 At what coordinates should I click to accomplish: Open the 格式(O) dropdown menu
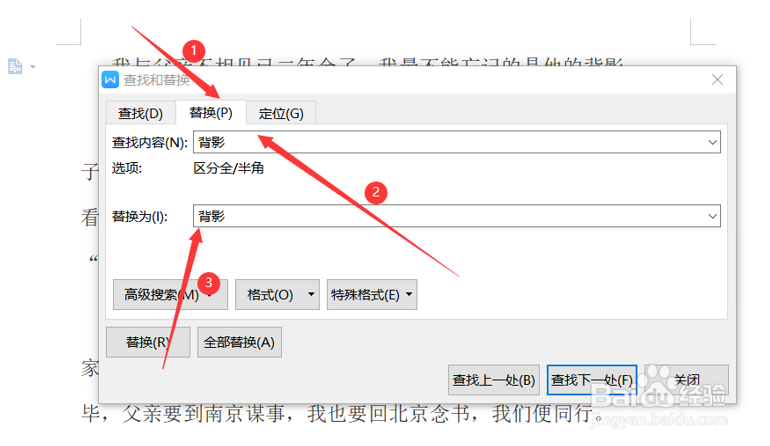click(x=277, y=295)
